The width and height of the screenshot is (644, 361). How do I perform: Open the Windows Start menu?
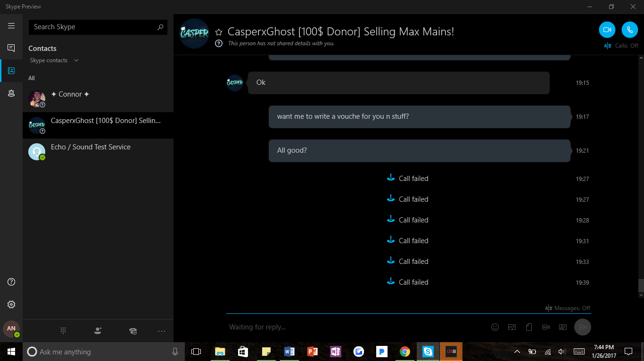(11, 352)
